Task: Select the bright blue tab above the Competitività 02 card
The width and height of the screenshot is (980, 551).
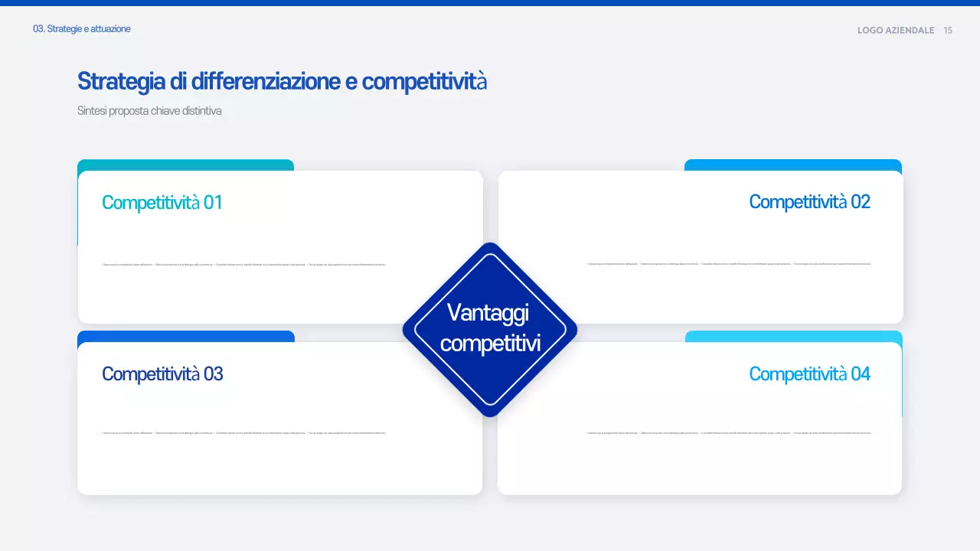Action: click(x=792, y=165)
